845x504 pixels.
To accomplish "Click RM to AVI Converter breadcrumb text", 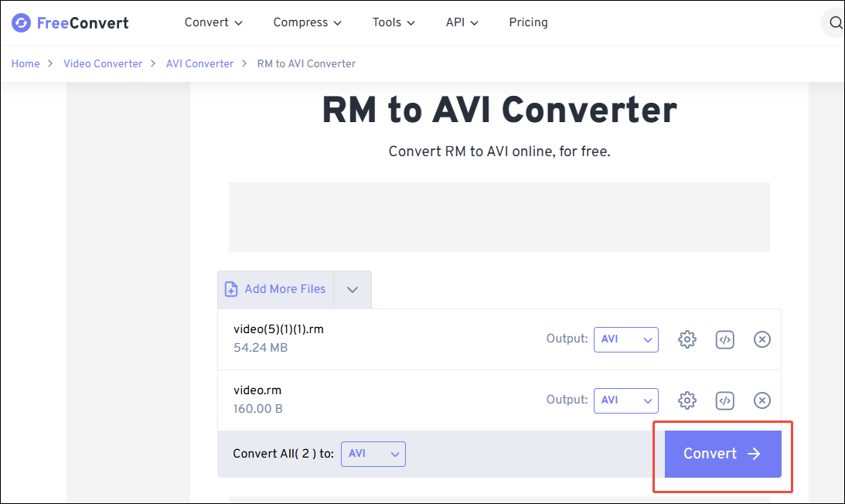I will point(306,63).
